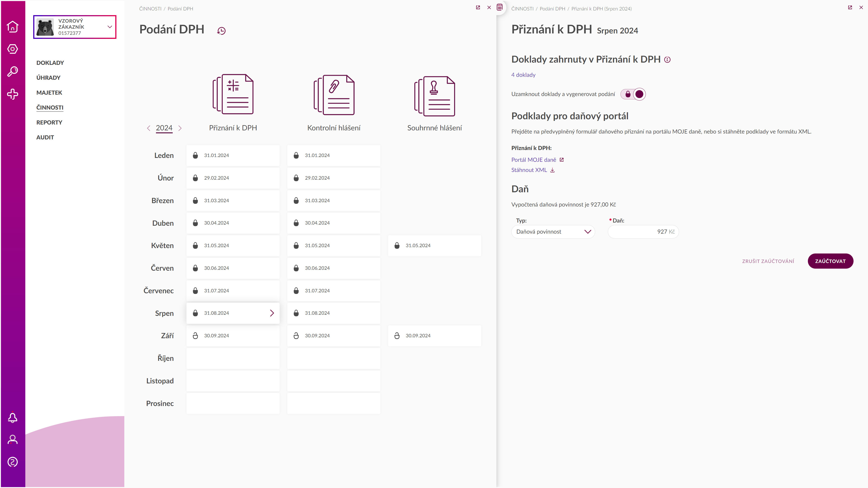Open the Doklady menu item

click(50, 63)
